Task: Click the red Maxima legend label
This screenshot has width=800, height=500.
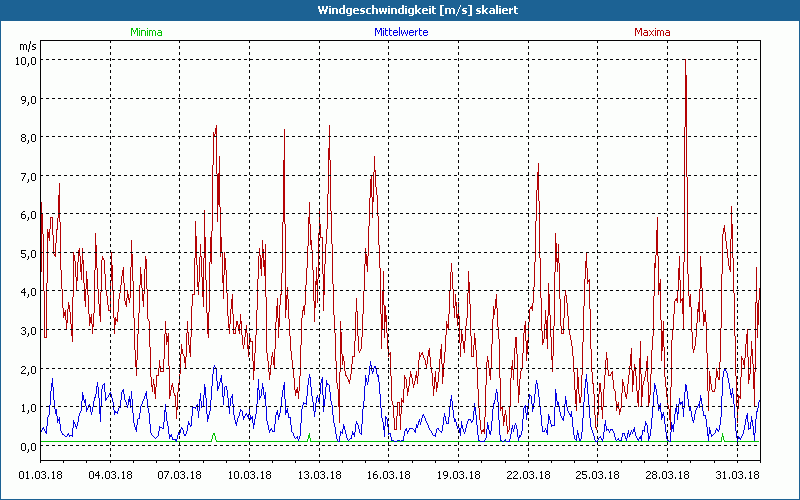Action: [x=652, y=32]
